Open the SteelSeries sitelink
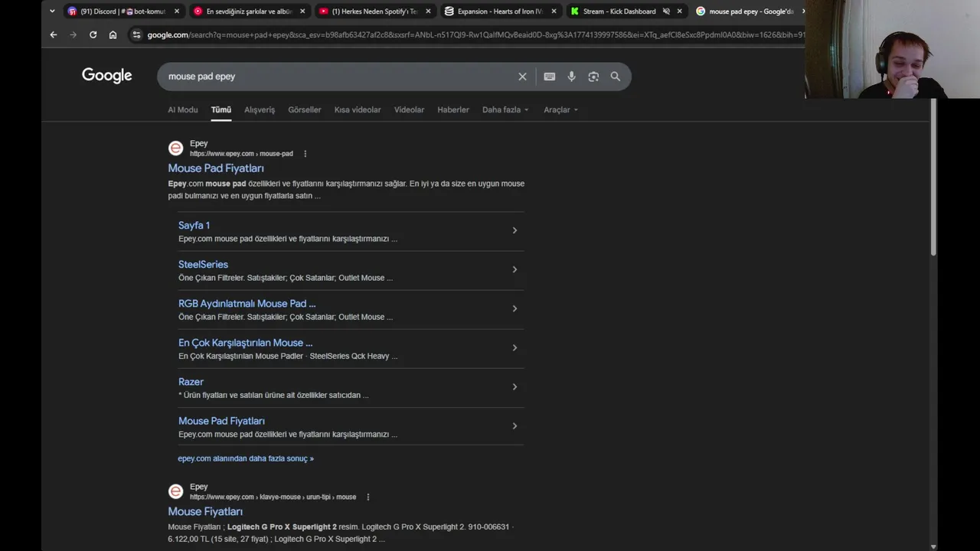Image resolution: width=980 pixels, height=551 pixels. point(203,264)
